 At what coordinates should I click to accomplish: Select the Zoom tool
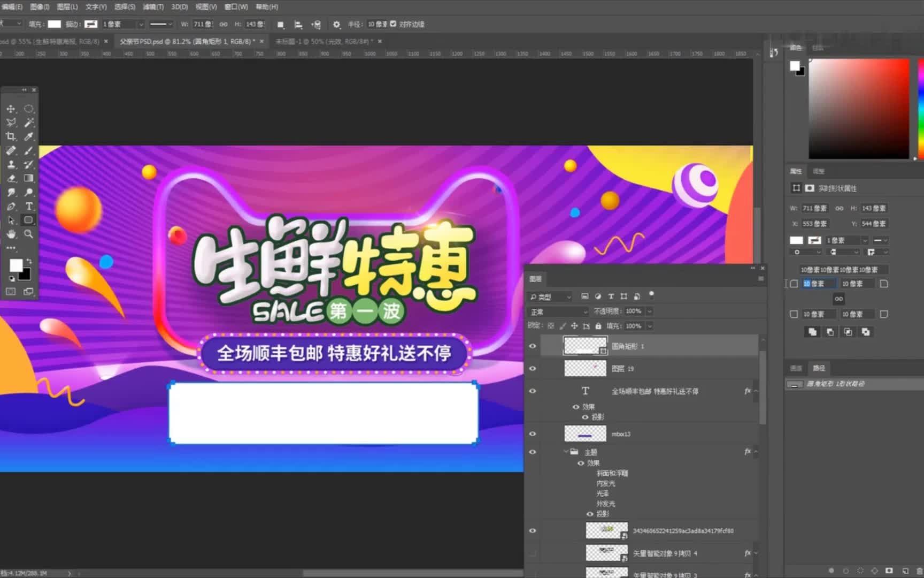[29, 234]
